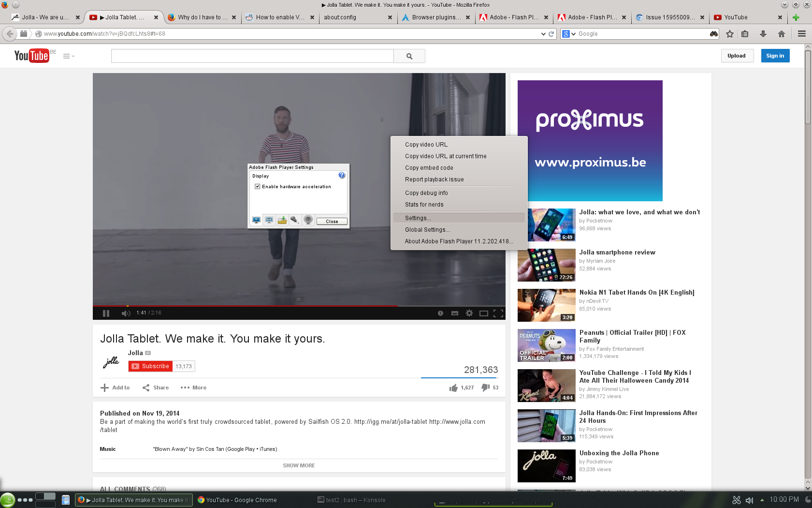This screenshot has width=812, height=508.
Task: Click the Jolla channel avatar logo
Action: click(x=111, y=362)
